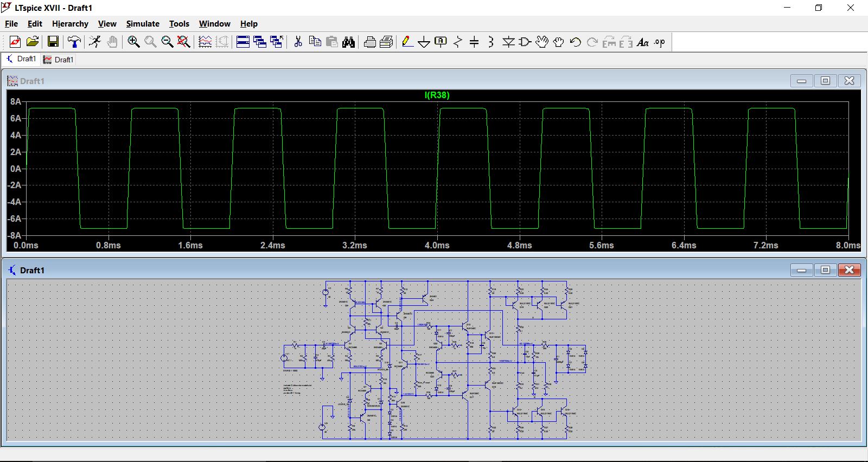The height and width of the screenshot is (462, 868).
Task: Place a capacitor component
Action: 474,42
